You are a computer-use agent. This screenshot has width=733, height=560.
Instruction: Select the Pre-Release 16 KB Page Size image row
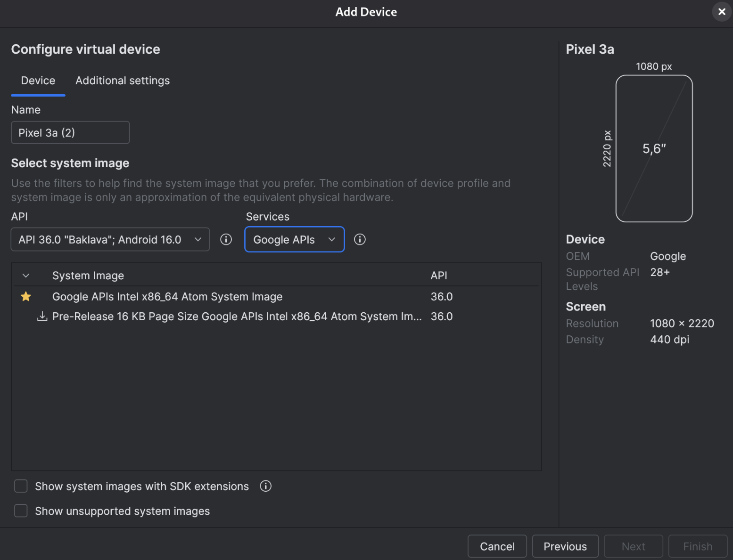(237, 317)
